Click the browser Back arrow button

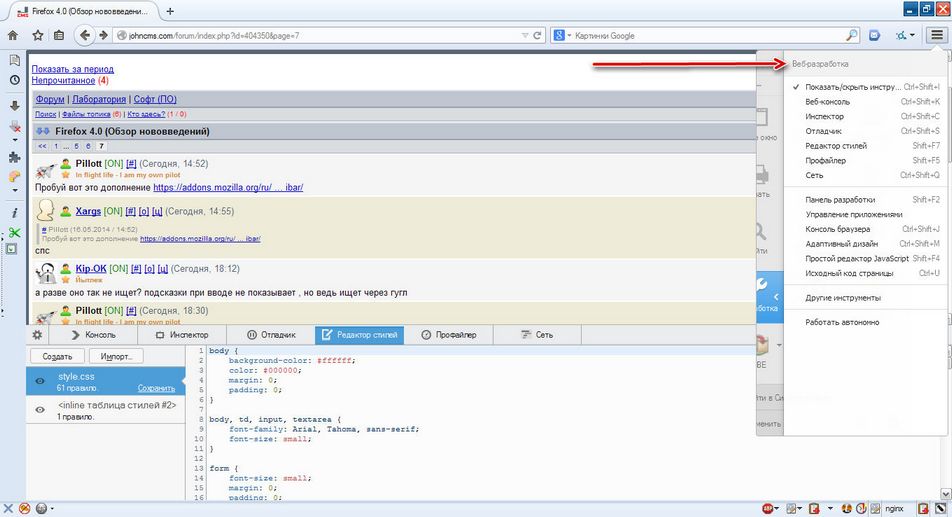[x=83, y=35]
